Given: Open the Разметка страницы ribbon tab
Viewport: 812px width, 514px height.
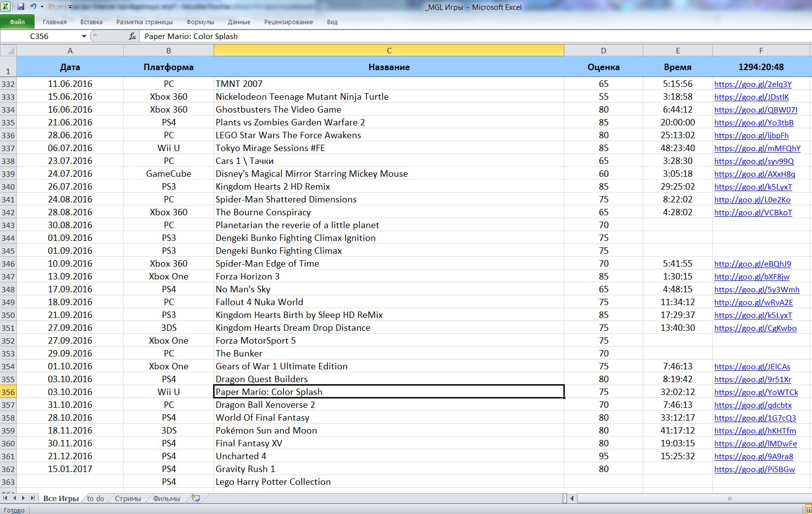Looking at the screenshot, I should click(145, 22).
